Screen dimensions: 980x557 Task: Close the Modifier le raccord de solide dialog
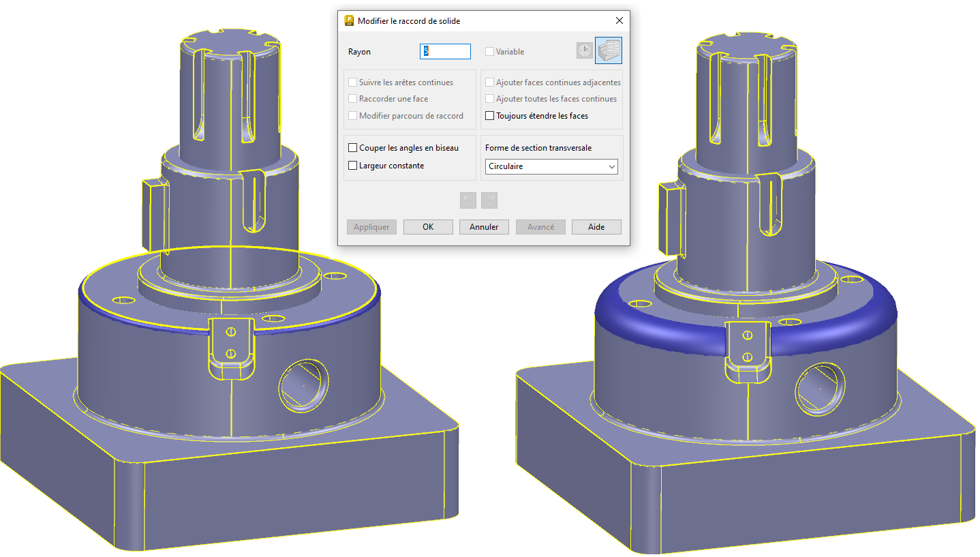pyautogui.click(x=619, y=20)
